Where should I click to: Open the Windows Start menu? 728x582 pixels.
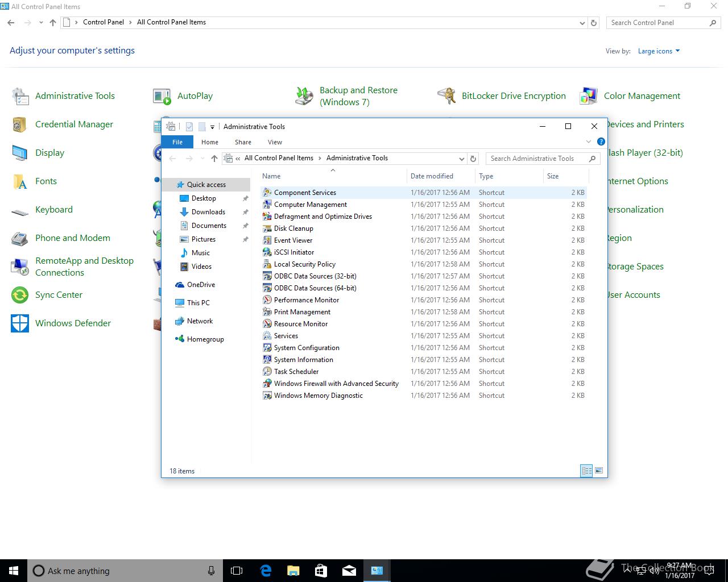tap(14, 571)
